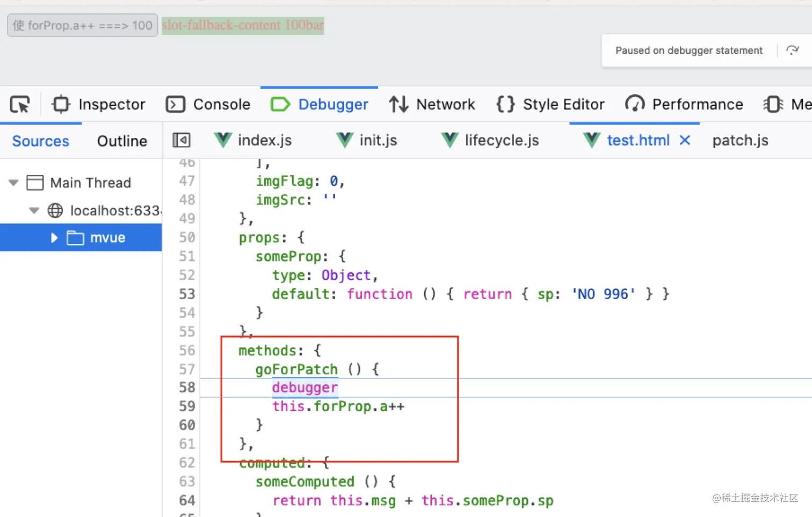Click the debugger statement on line 58
The height and width of the screenshot is (517, 812).
click(x=305, y=388)
